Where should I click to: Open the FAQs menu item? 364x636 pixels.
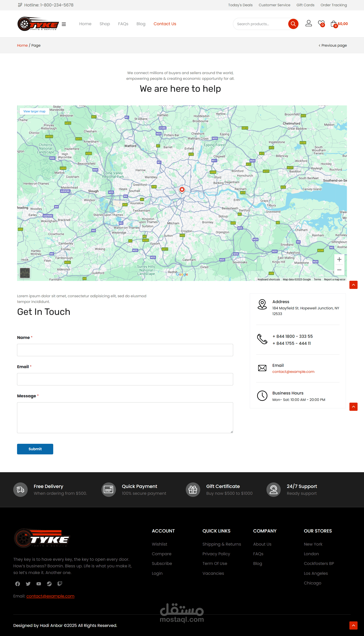(x=123, y=24)
